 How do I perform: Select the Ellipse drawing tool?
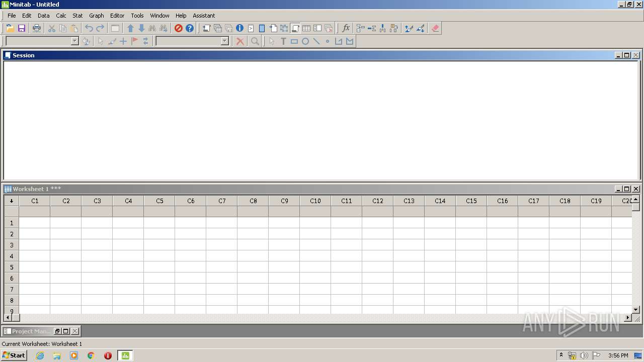point(305,41)
